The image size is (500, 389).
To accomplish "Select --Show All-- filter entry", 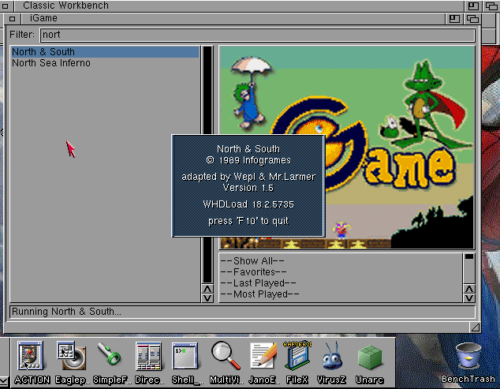I will tap(252, 261).
